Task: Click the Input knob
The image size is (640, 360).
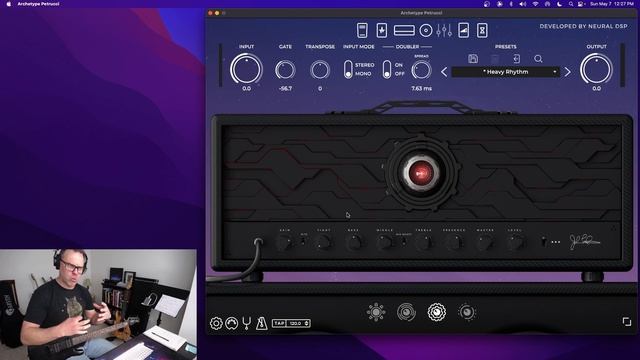Action: (x=246, y=69)
